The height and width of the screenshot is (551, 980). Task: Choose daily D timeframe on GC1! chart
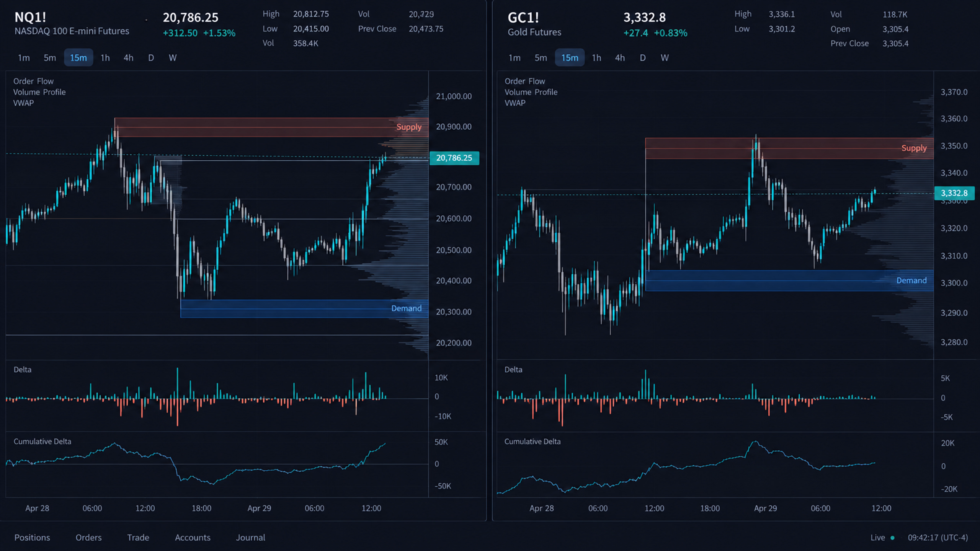pyautogui.click(x=642, y=58)
